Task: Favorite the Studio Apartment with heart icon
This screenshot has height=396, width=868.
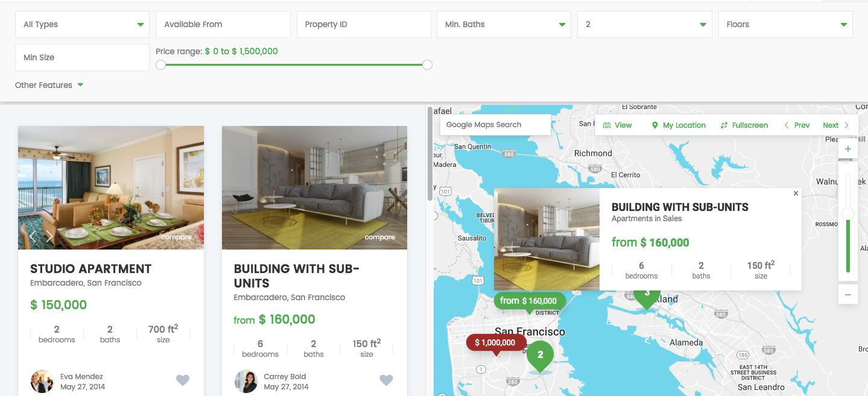Action: pos(182,380)
